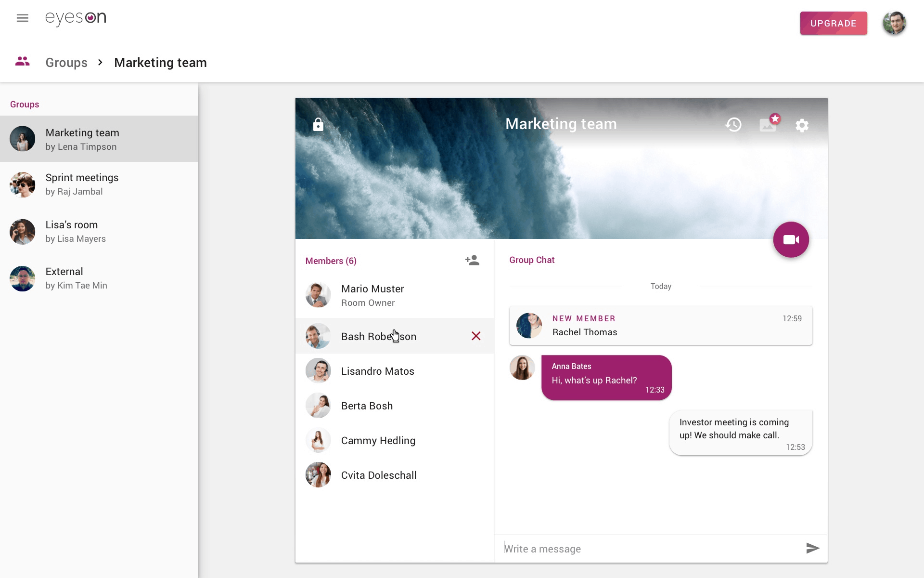Change the room background image
Viewport: 924px width, 578px height.
[x=768, y=125]
